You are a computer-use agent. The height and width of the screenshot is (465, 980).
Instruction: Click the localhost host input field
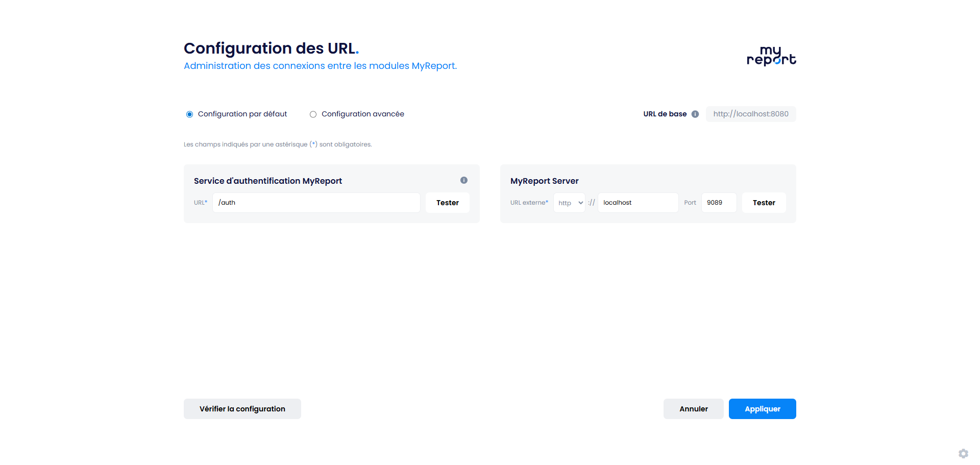point(638,203)
